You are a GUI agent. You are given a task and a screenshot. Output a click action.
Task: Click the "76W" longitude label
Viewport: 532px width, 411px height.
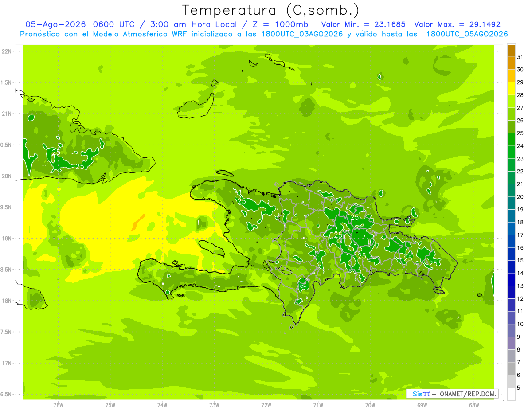(x=58, y=405)
